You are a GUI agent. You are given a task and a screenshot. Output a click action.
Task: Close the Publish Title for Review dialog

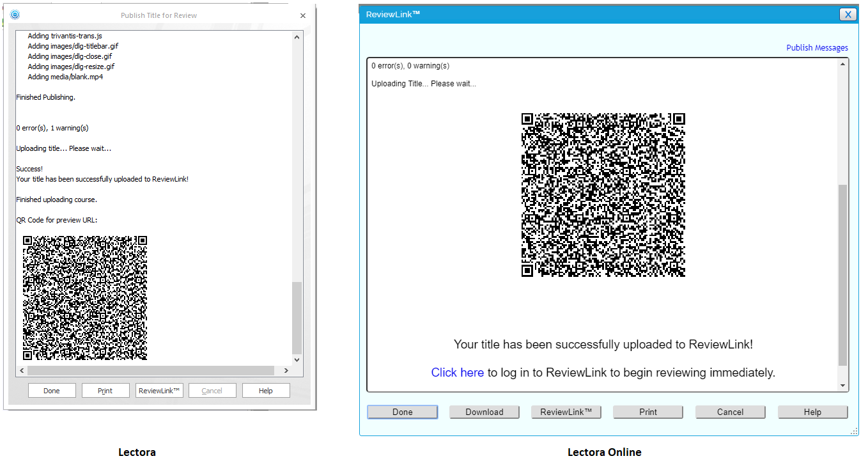(303, 15)
